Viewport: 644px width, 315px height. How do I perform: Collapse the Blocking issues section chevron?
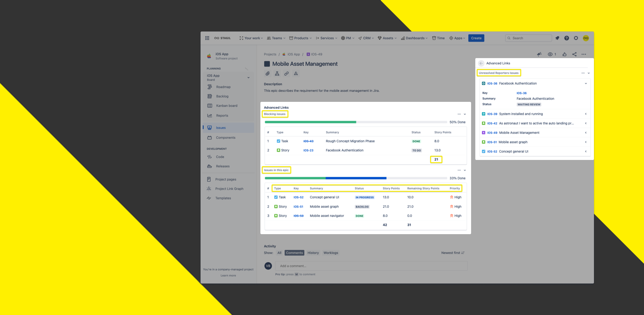click(x=465, y=114)
